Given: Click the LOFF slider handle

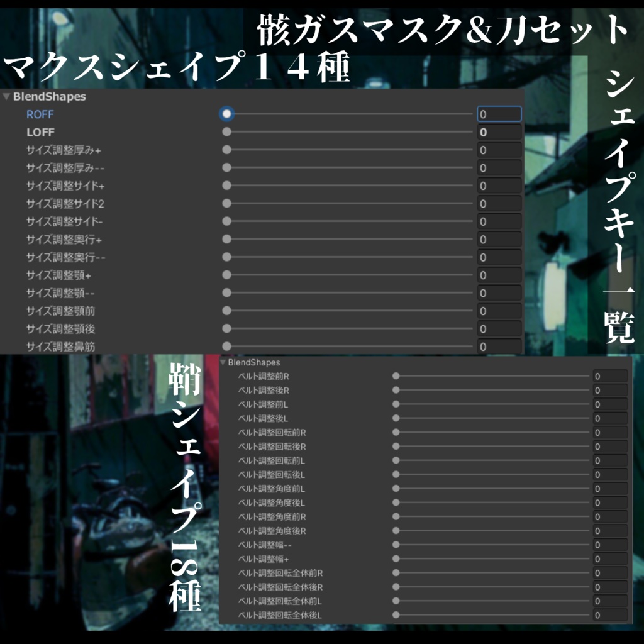Looking at the screenshot, I should coord(226,132).
